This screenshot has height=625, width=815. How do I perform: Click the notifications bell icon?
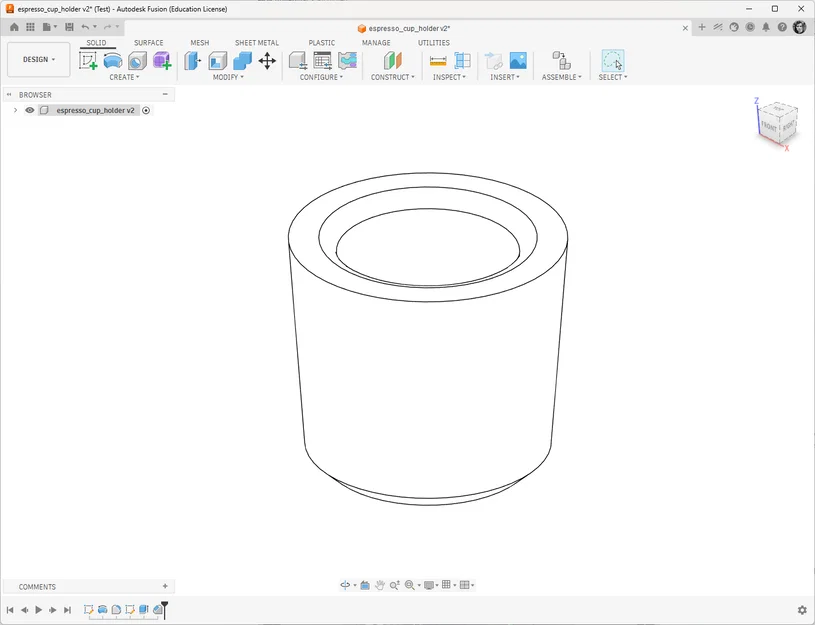tap(766, 27)
